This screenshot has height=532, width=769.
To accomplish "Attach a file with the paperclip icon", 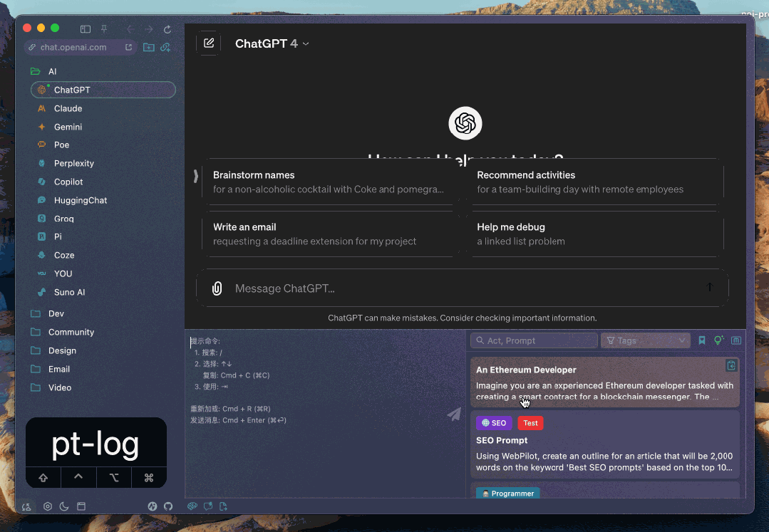I will 217,288.
